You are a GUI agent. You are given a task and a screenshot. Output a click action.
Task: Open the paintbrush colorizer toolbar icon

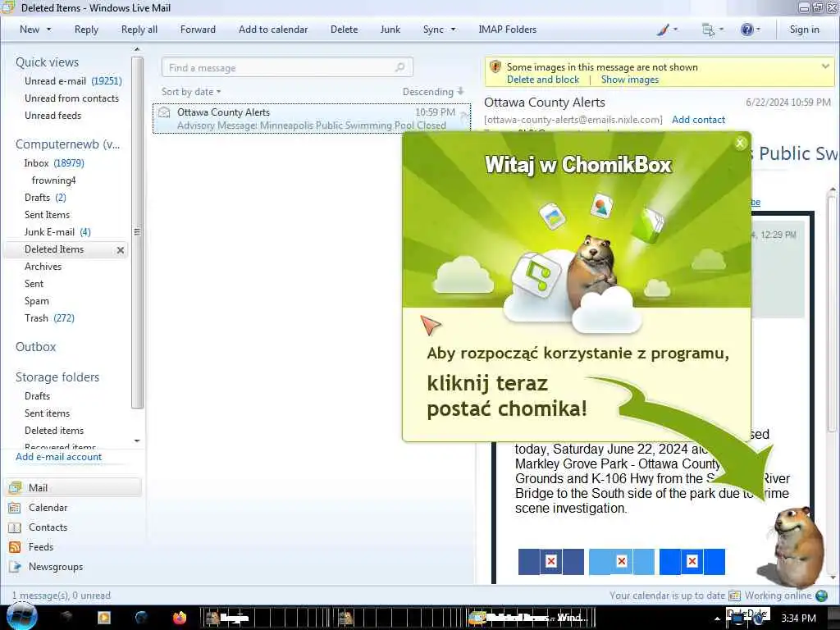click(663, 30)
